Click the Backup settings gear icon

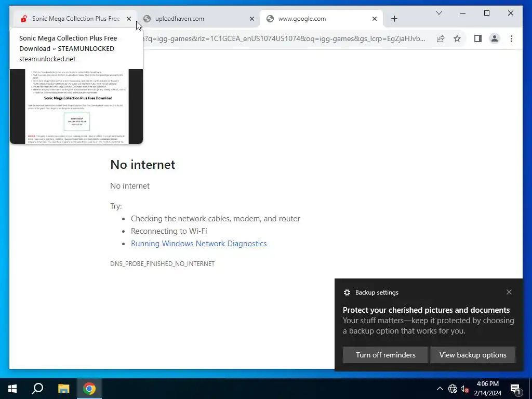347,292
